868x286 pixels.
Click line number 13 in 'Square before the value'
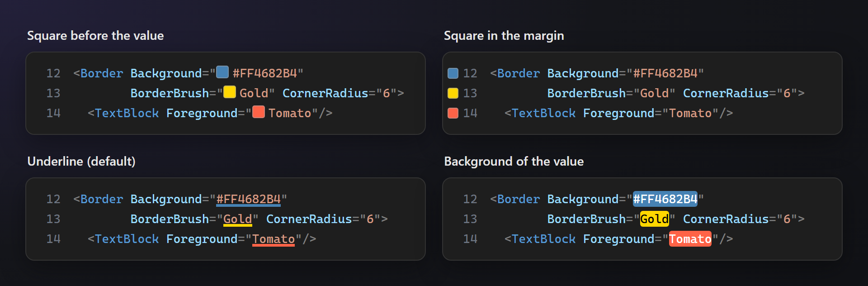point(53,93)
